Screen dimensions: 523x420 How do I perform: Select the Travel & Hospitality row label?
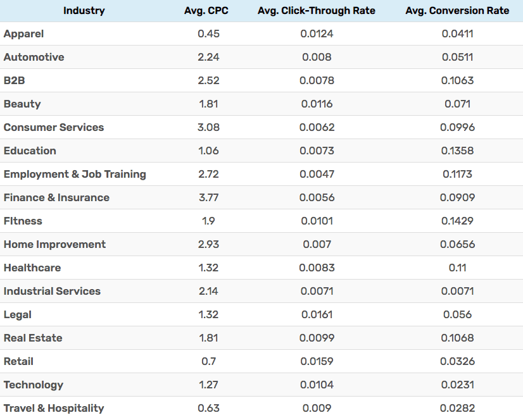(54, 408)
